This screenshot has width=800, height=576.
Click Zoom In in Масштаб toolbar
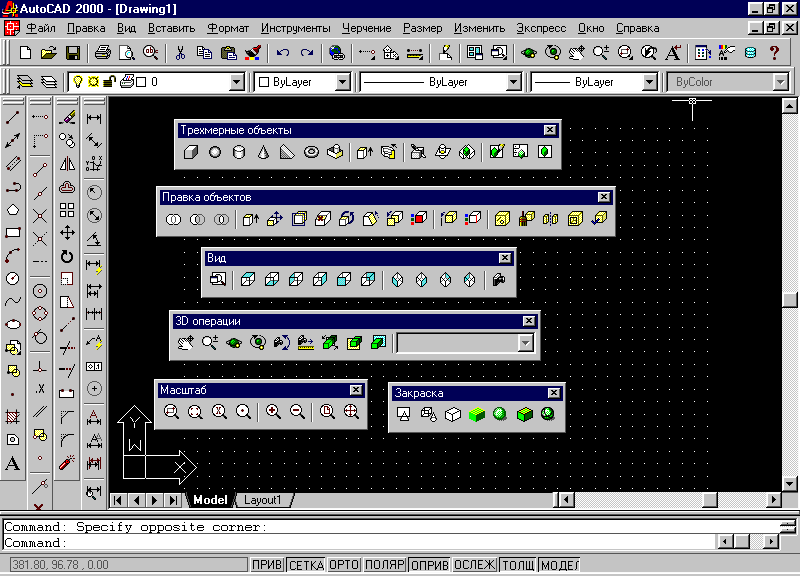click(273, 412)
